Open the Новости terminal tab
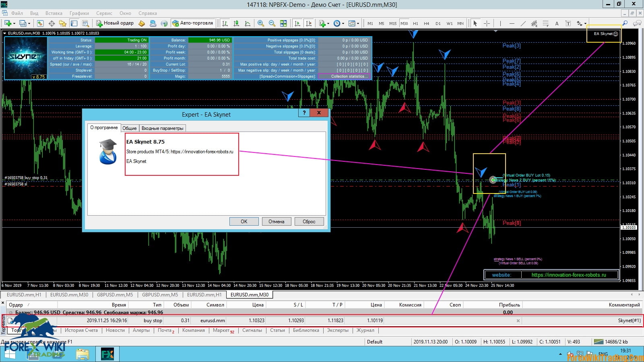 pos(115,330)
